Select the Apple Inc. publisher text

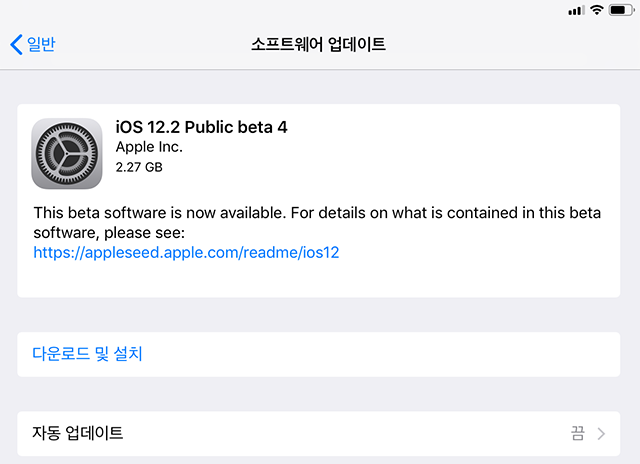coord(149,147)
